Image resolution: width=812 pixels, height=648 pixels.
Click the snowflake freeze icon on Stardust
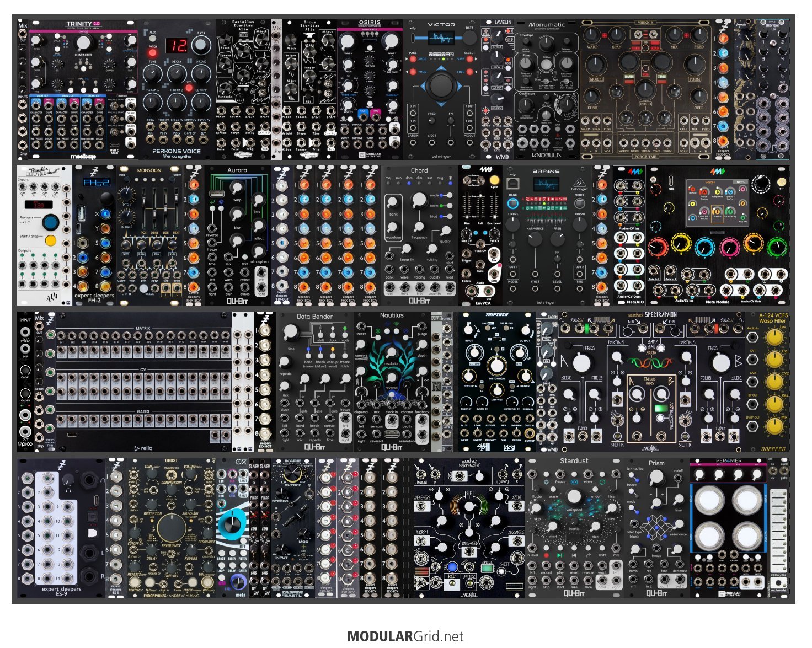(546, 481)
